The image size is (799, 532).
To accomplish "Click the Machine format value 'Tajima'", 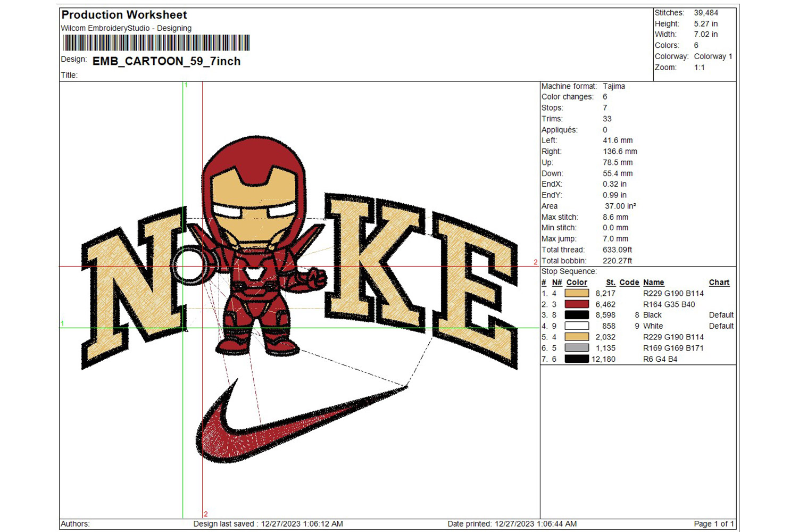I will [x=614, y=86].
